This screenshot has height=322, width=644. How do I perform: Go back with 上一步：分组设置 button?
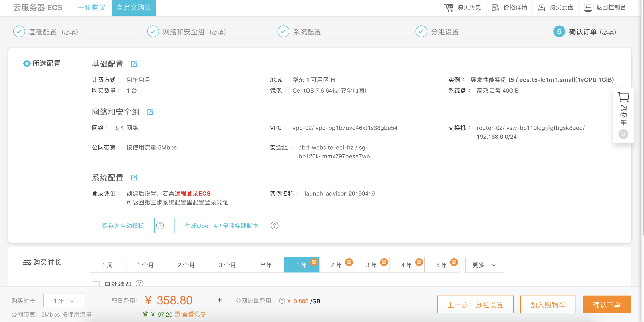[x=475, y=305]
